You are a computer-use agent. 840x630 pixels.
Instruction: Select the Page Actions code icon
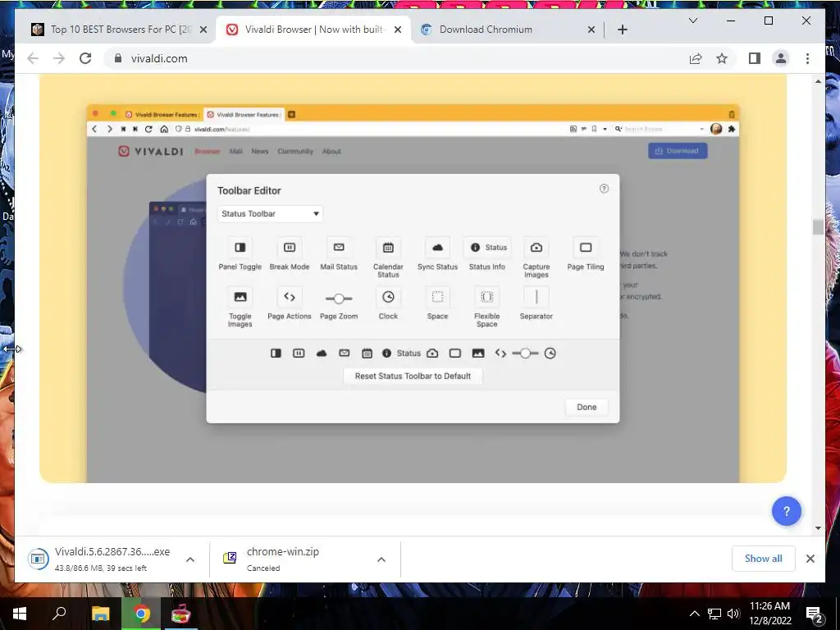290,297
